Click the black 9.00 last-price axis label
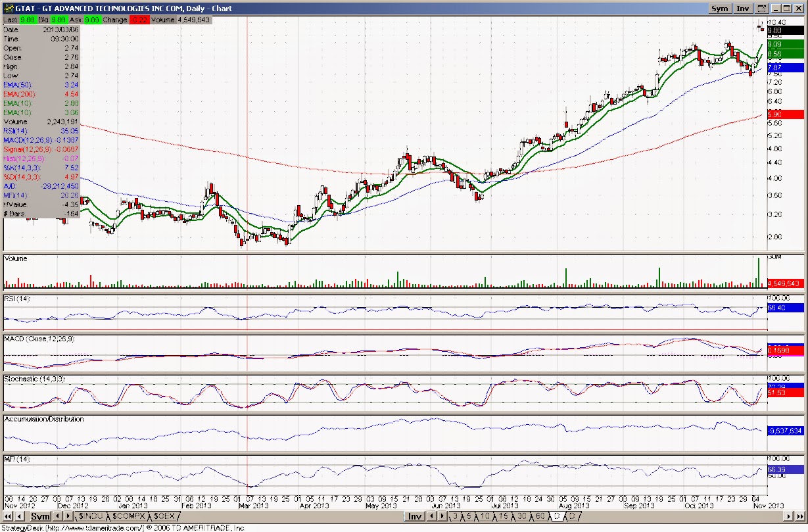Image resolution: width=808 pixels, height=532 pixels. [786, 30]
